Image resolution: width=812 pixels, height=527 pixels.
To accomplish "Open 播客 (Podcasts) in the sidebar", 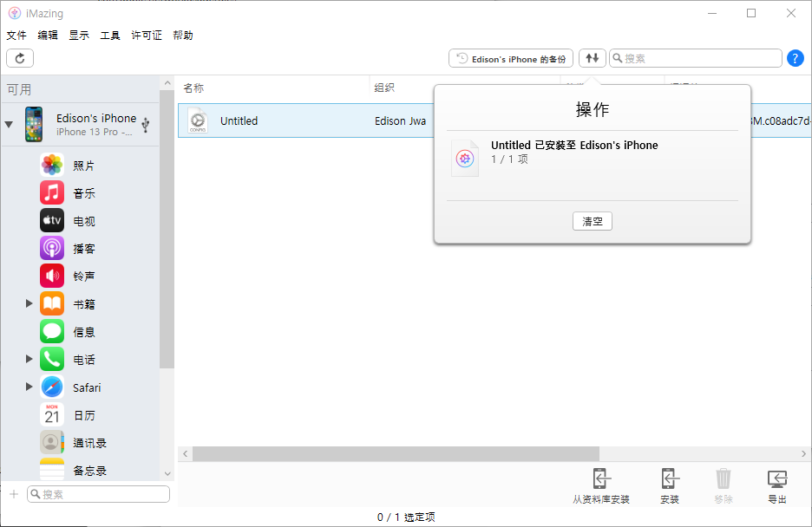I will pos(83,249).
